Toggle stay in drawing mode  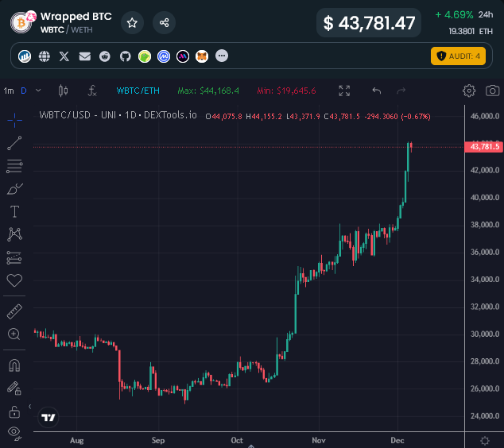tap(14, 388)
